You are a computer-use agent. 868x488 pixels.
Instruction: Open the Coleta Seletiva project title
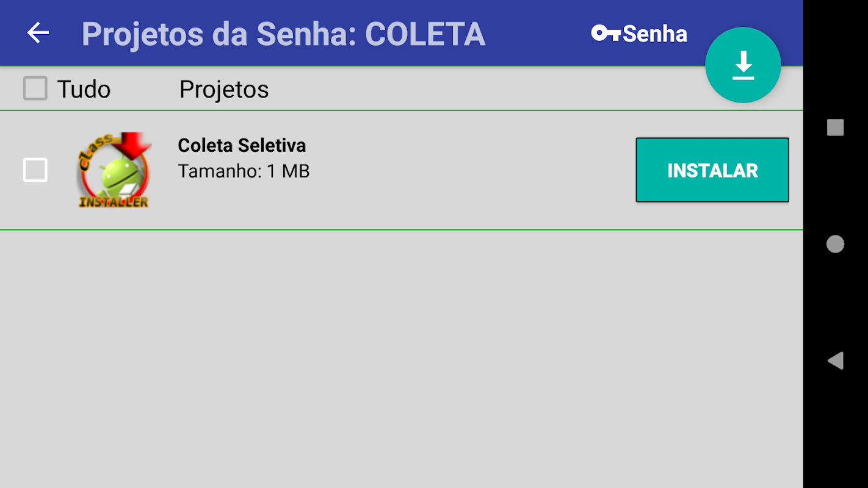point(242,145)
